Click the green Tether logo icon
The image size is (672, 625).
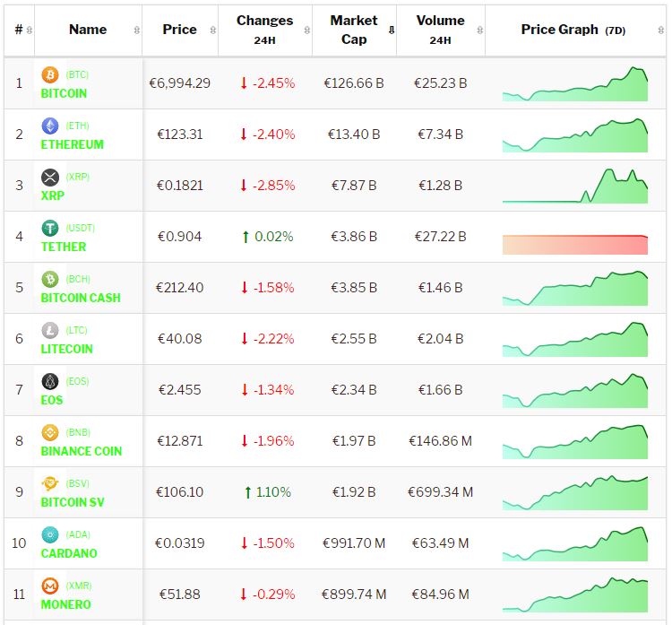click(50, 229)
